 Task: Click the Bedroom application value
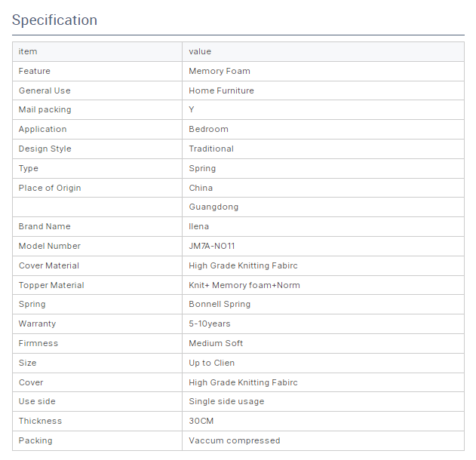point(208,129)
